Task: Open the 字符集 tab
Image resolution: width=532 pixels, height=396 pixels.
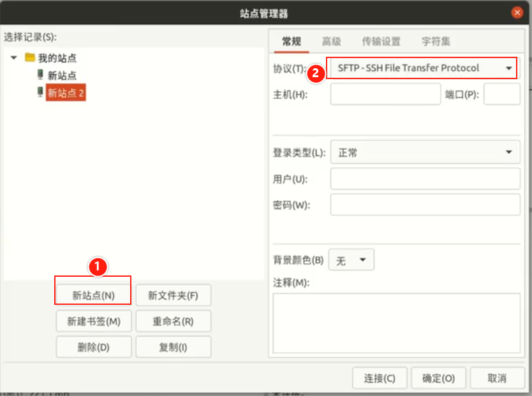Action: coord(436,41)
